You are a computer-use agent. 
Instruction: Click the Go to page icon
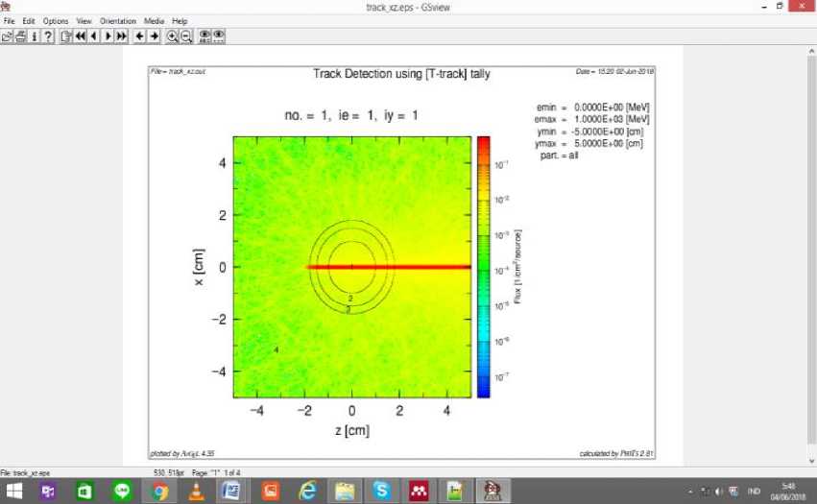tap(65, 36)
